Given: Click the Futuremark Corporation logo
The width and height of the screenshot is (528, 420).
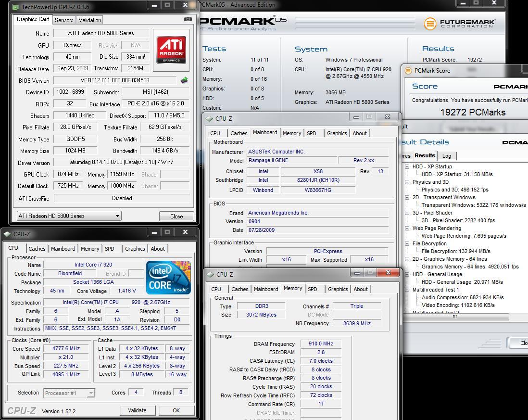Looking at the screenshot, I should pos(459,24).
